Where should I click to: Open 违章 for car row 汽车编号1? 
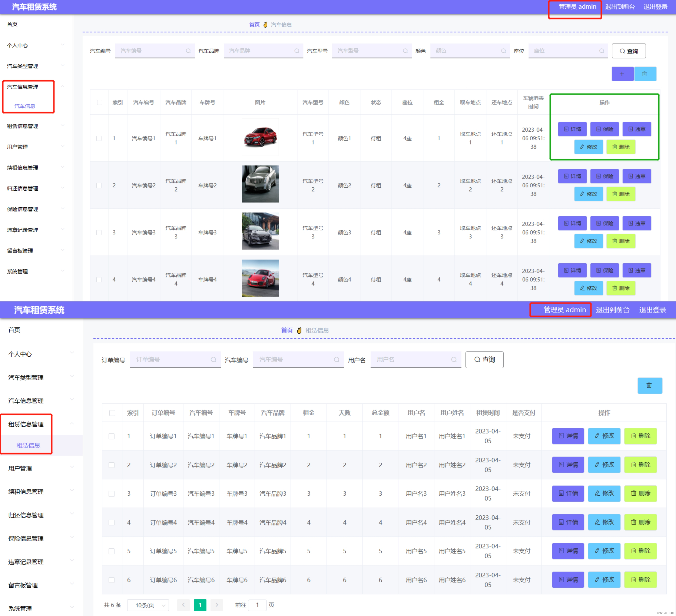tap(636, 129)
